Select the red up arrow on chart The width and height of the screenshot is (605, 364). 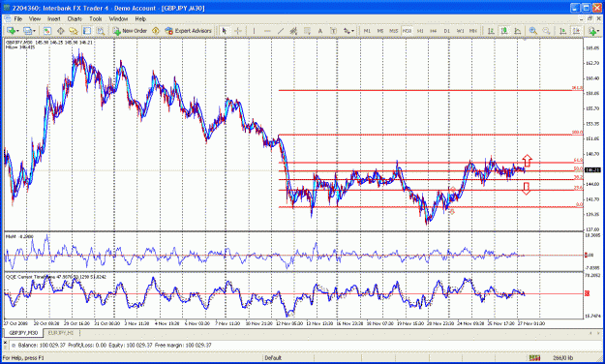pyautogui.click(x=527, y=160)
